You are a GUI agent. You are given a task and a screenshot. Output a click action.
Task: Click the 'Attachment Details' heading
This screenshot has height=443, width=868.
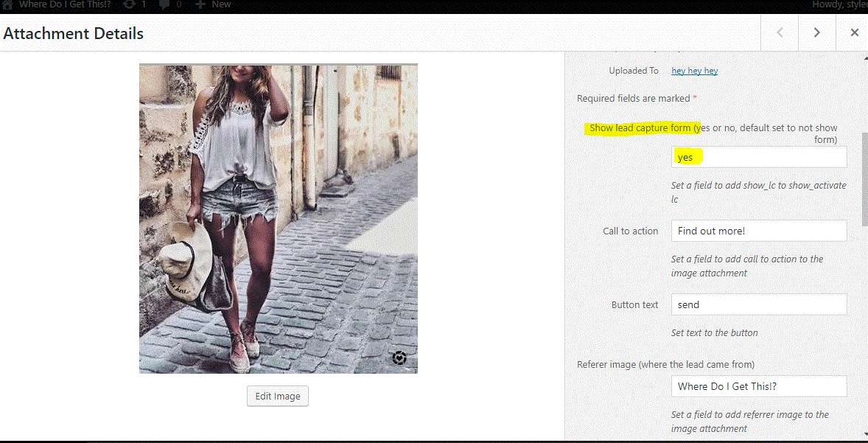pos(73,33)
